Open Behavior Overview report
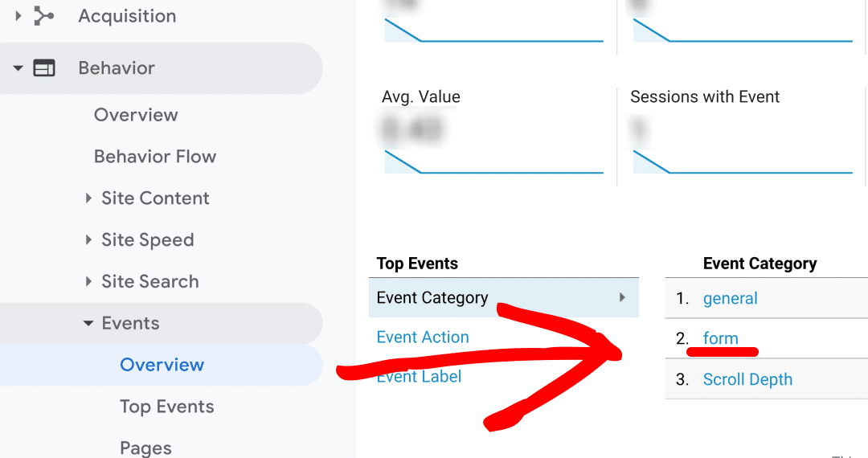Viewport: 868px width, 458px height. [136, 114]
